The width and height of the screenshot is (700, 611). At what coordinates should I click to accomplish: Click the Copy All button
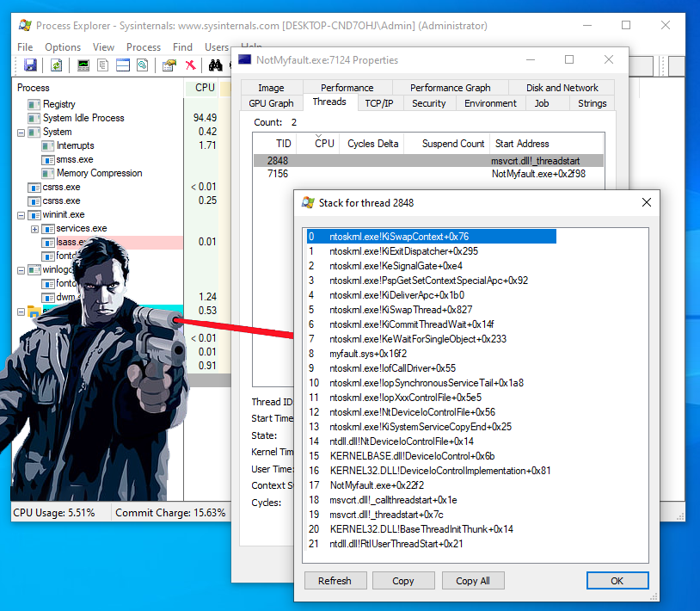click(472, 581)
